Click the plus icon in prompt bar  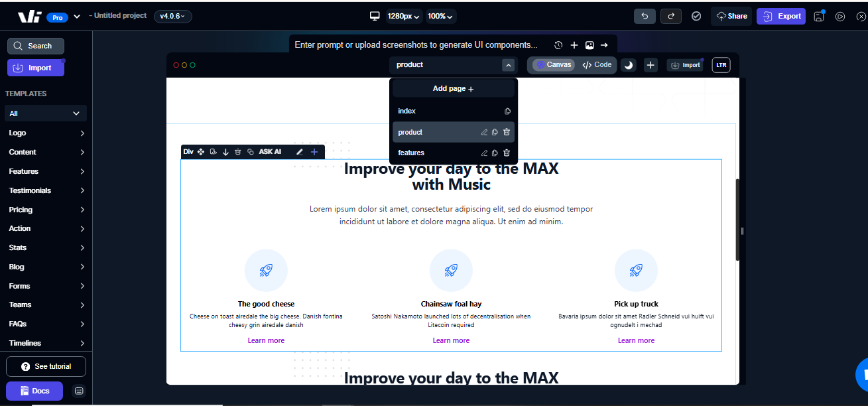tap(574, 45)
